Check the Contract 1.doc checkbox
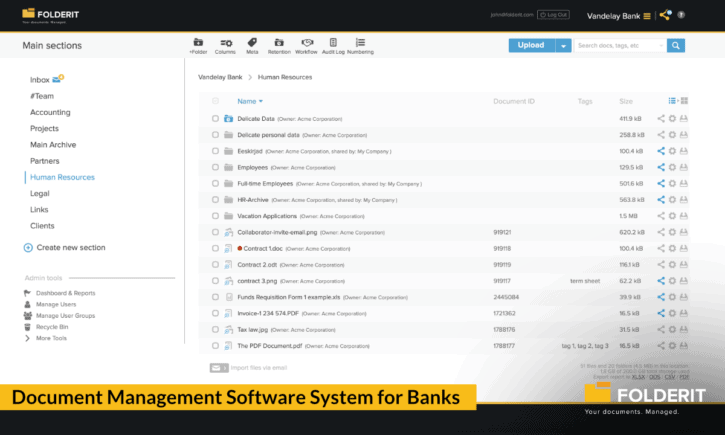 point(215,248)
